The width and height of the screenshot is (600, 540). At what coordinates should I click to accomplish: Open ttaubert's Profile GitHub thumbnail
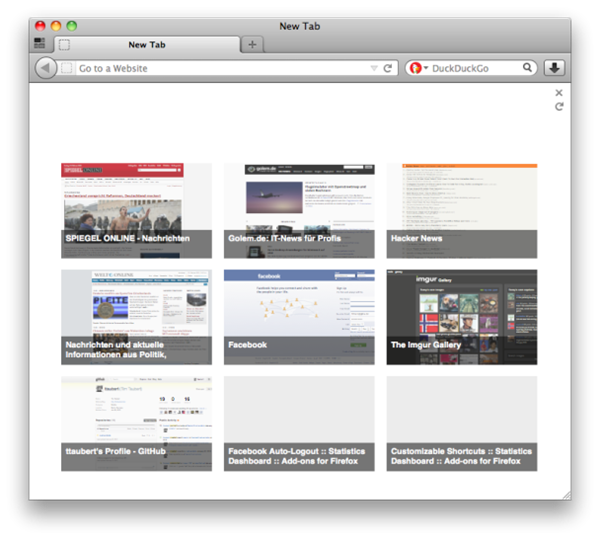pyautogui.click(x=137, y=424)
